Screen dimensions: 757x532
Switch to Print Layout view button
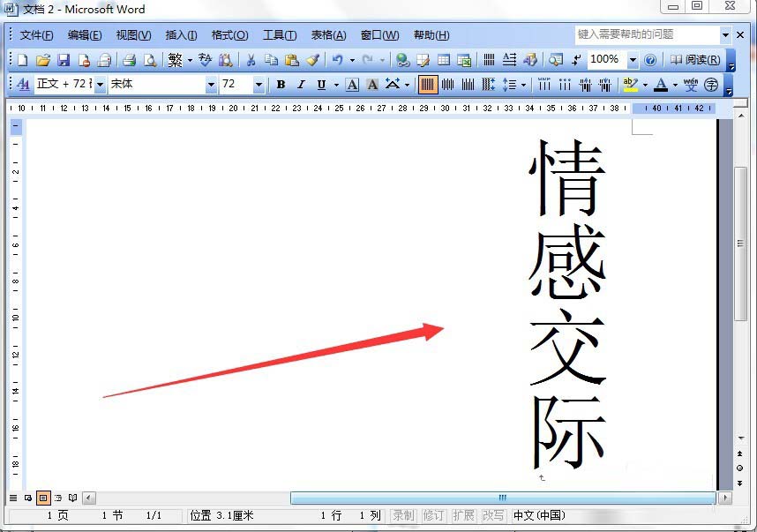(43, 498)
